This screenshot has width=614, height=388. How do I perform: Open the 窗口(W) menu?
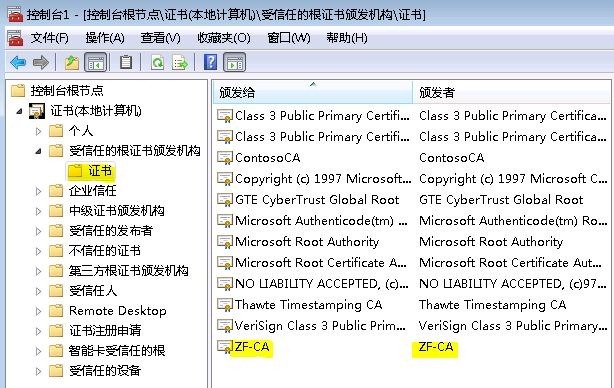(x=289, y=38)
